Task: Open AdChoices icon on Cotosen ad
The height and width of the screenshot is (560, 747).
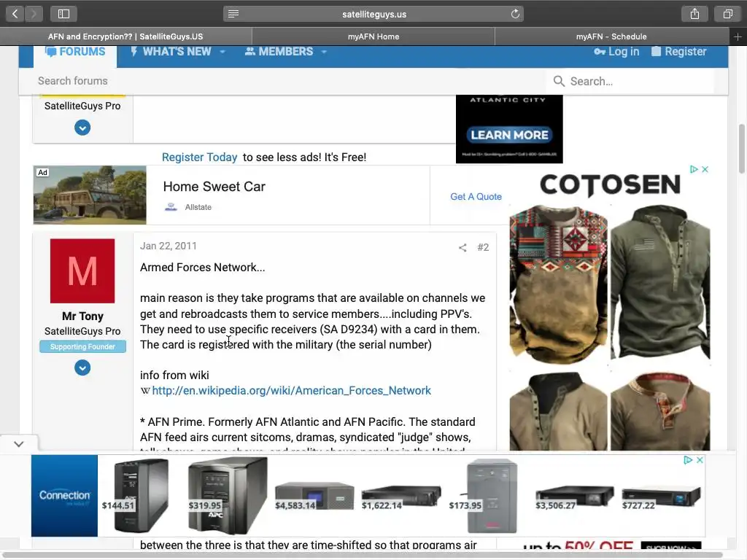Action: [x=694, y=169]
